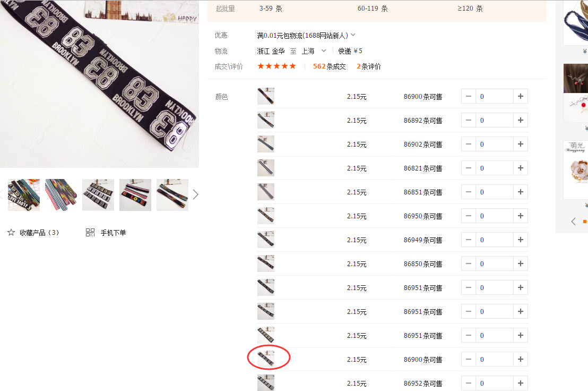Open the destination city dropdown showing 上海
The image size is (588, 391).
pyautogui.click(x=324, y=51)
